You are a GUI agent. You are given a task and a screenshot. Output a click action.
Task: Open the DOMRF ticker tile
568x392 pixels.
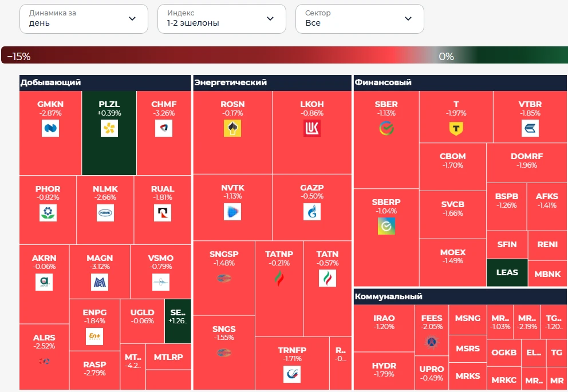tap(527, 163)
